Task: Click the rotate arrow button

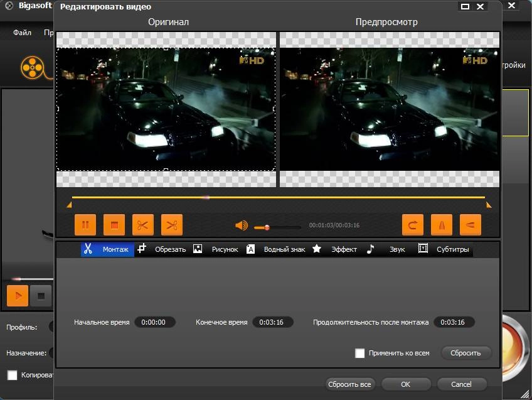Action: [x=413, y=225]
